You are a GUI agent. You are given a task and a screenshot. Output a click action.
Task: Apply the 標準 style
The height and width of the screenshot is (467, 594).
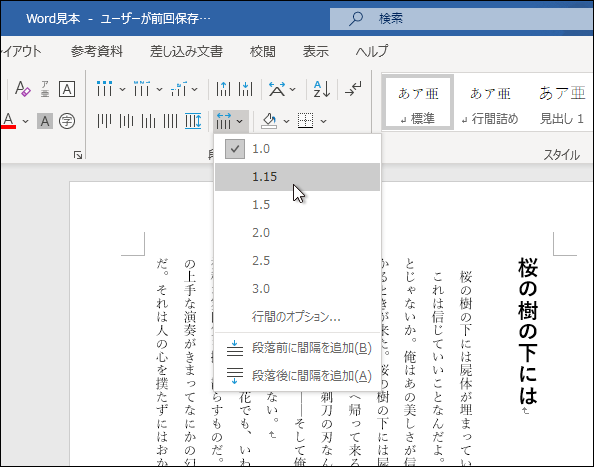pos(418,102)
